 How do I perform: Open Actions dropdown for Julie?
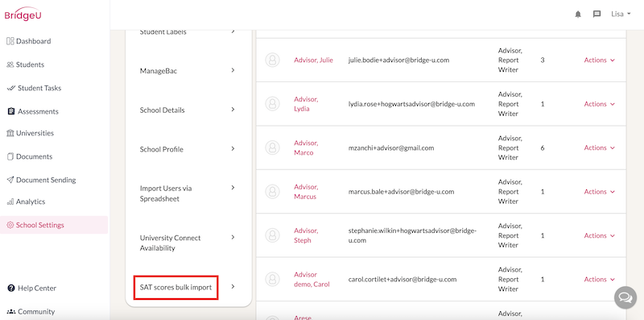tap(599, 60)
